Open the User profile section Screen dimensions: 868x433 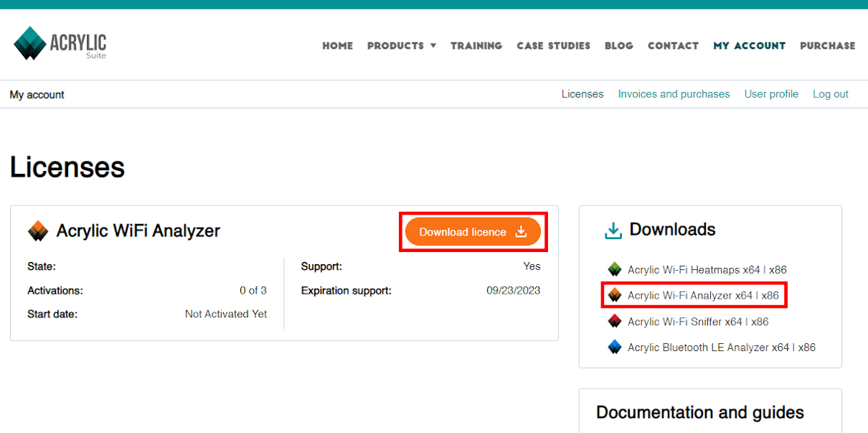(771, 94)
